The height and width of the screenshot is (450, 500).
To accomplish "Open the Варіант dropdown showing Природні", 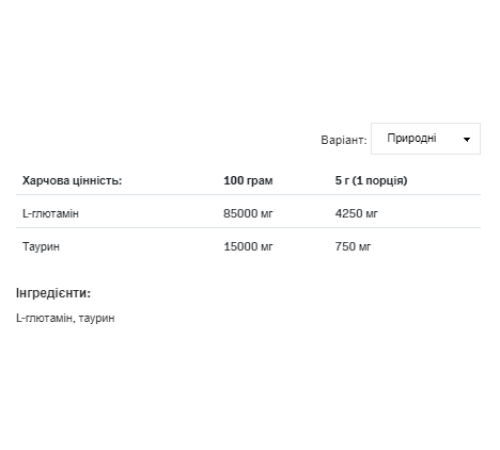I will (x=426, y=139).
